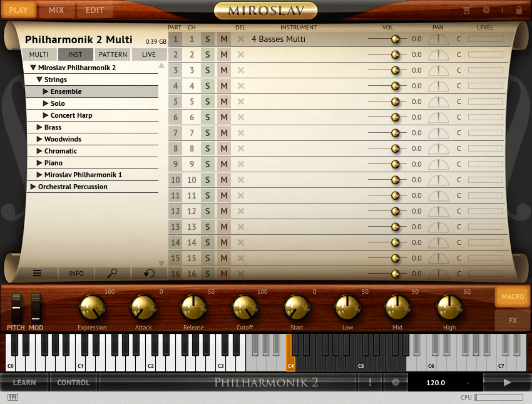Click the PITCH wheel slider

coord(16,308)
